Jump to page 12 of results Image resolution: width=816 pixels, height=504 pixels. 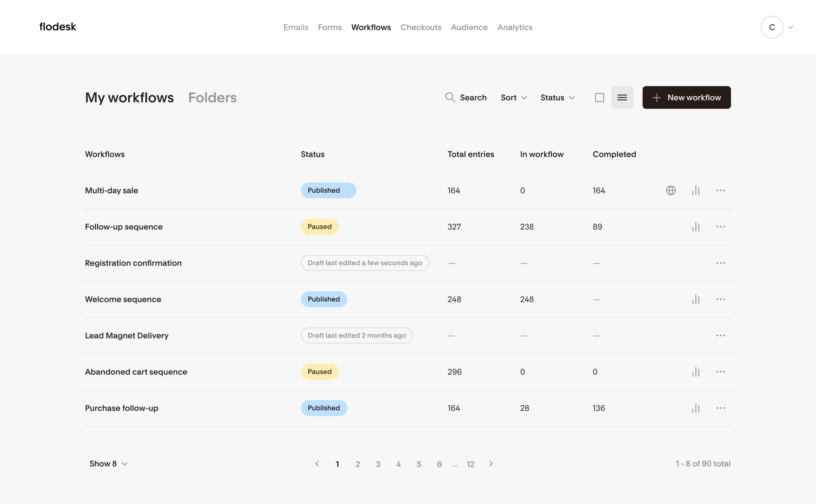(x=470, y=464)
